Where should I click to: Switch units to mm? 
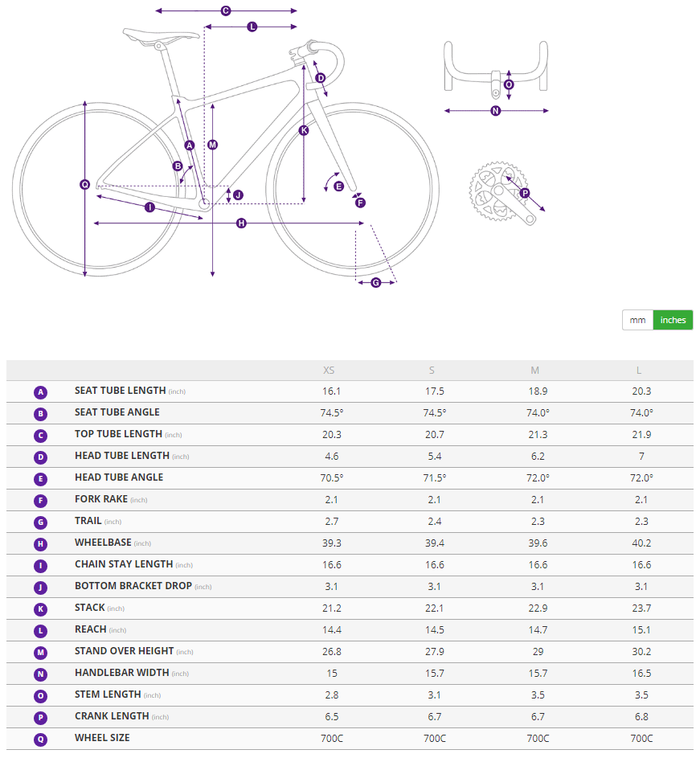pos(637,320)
